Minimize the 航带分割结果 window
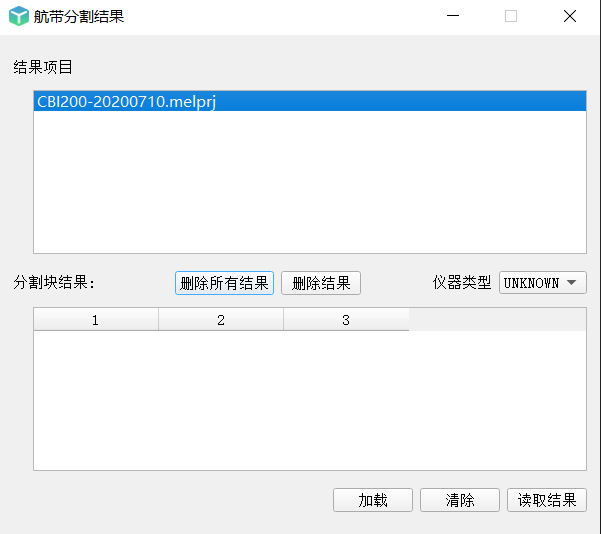The image size is (601, 534). click(x=453, y=16)
